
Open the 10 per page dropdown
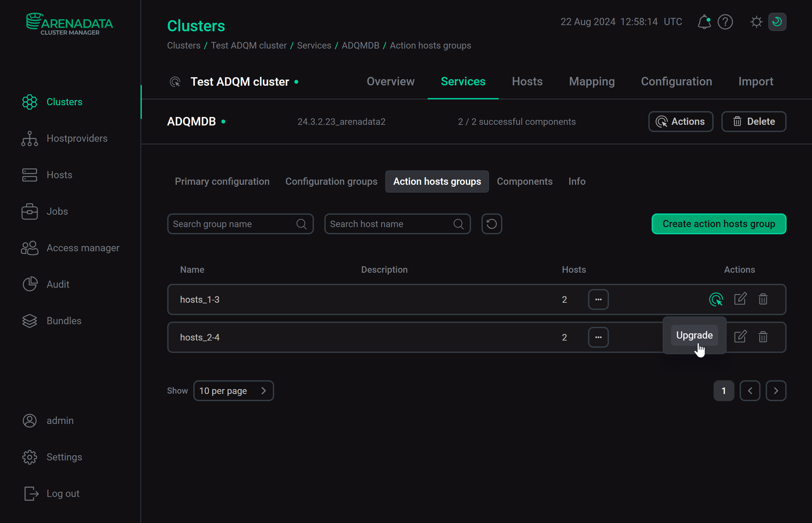pyautogui.click(x=233, y=391)
